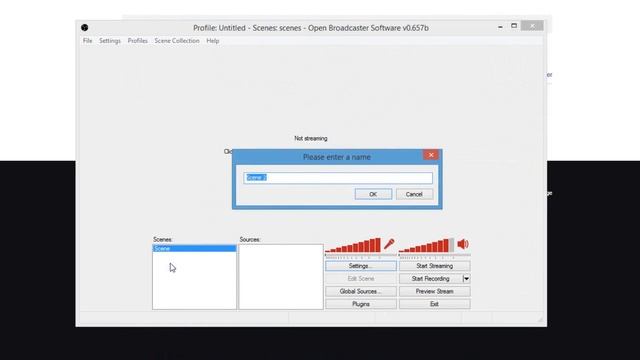Open the Plugins dialog

[x=361, y=304]
